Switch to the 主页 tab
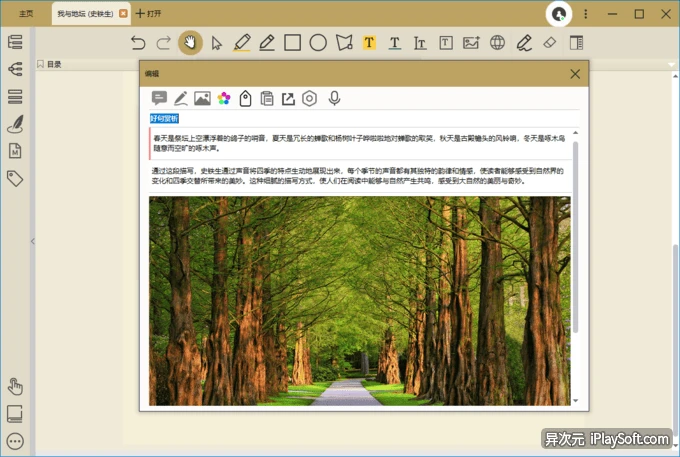 click(26, 13)
